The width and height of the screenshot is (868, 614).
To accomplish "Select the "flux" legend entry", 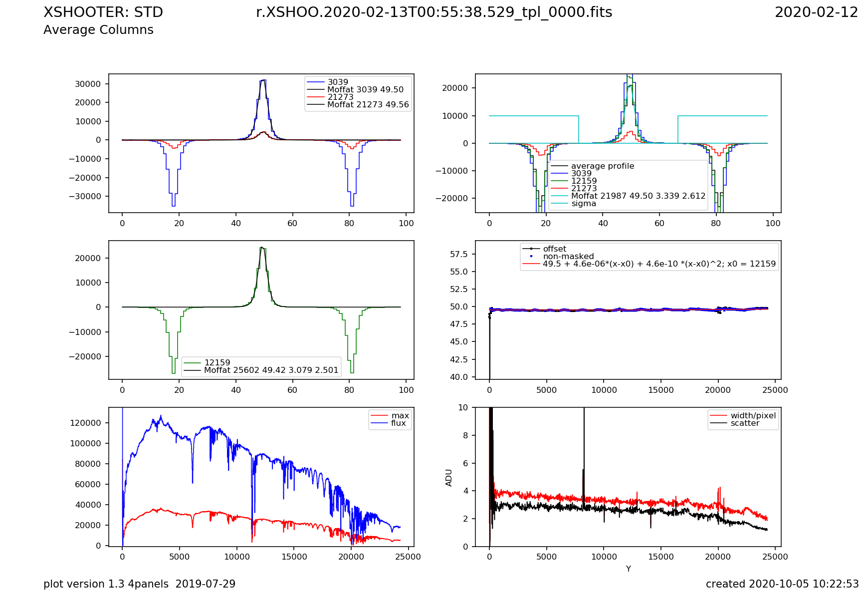I will 398,423.
